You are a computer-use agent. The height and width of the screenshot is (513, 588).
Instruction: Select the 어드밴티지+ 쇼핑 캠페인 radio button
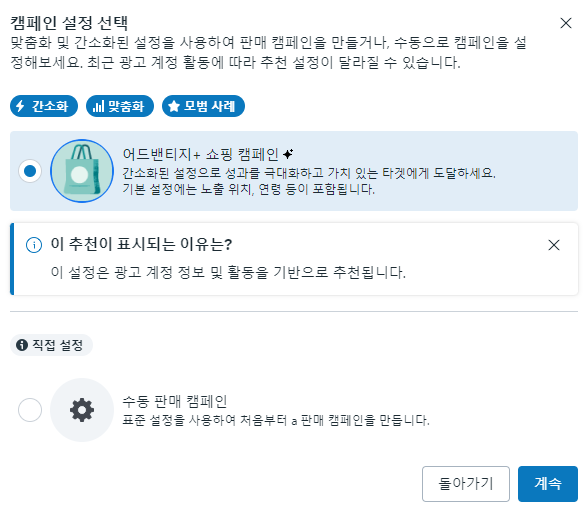tap(30, 171)
